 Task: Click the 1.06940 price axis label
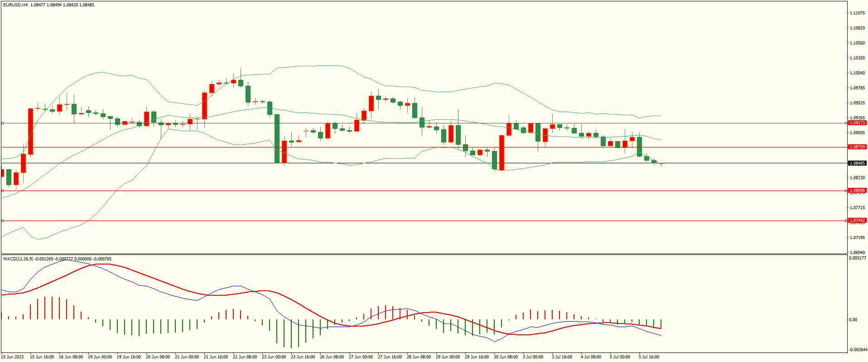[857, 253]
